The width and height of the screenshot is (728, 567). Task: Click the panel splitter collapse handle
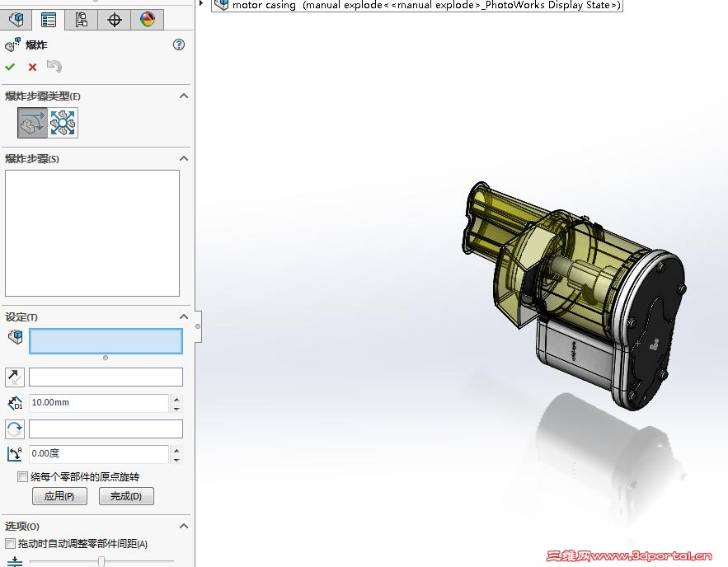pos(198,326)
